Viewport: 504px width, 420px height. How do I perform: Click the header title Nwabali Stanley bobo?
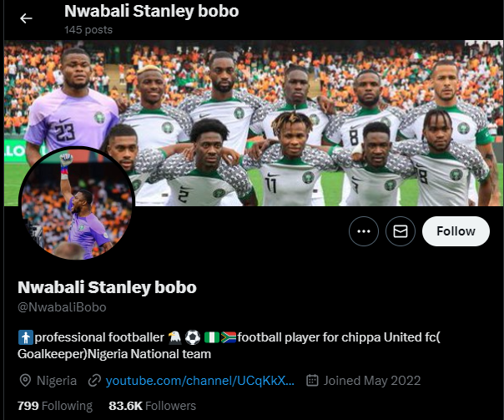point(151,12)
